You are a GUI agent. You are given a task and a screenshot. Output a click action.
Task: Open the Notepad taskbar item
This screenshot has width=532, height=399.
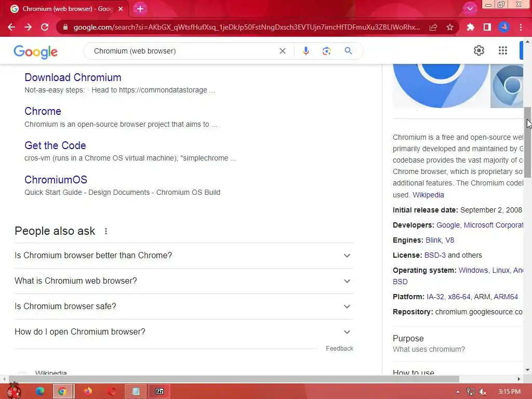pyautogui.click(x=136, y=391)
